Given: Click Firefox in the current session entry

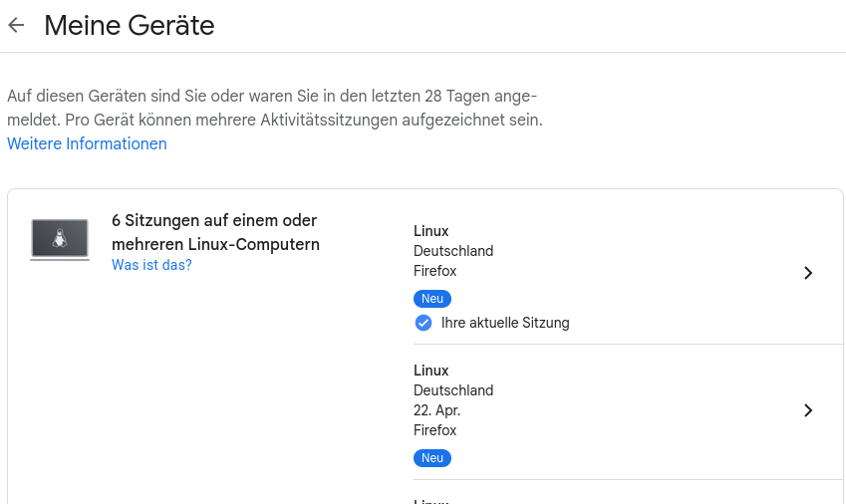Looking at the screenshot, I should 435,271.
